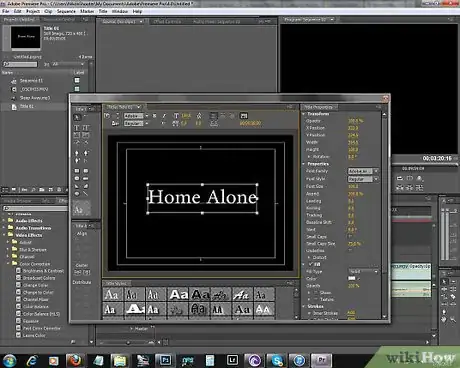
Task: Collapse the Strokes section
Action: (304, 306)
